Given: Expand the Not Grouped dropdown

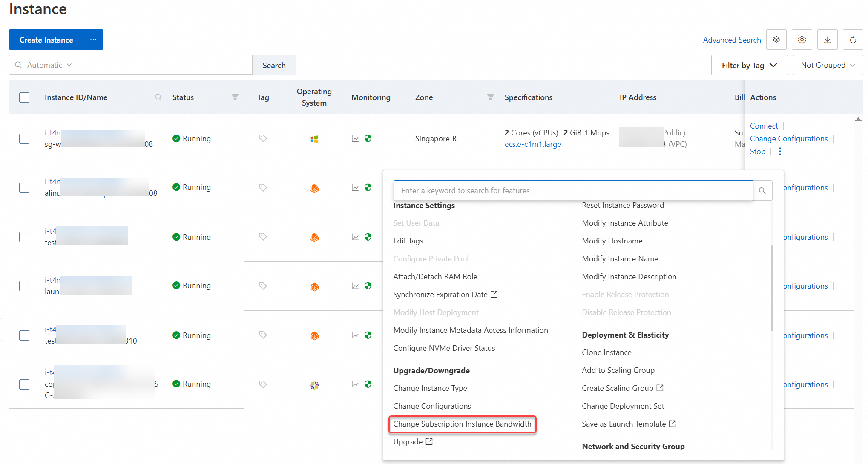Looking at the screenshot, I should click(x=828, y=65).
